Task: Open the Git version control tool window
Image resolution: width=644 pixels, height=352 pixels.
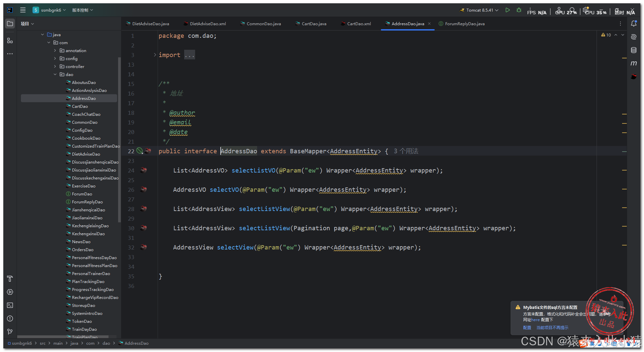Action: 10,332
